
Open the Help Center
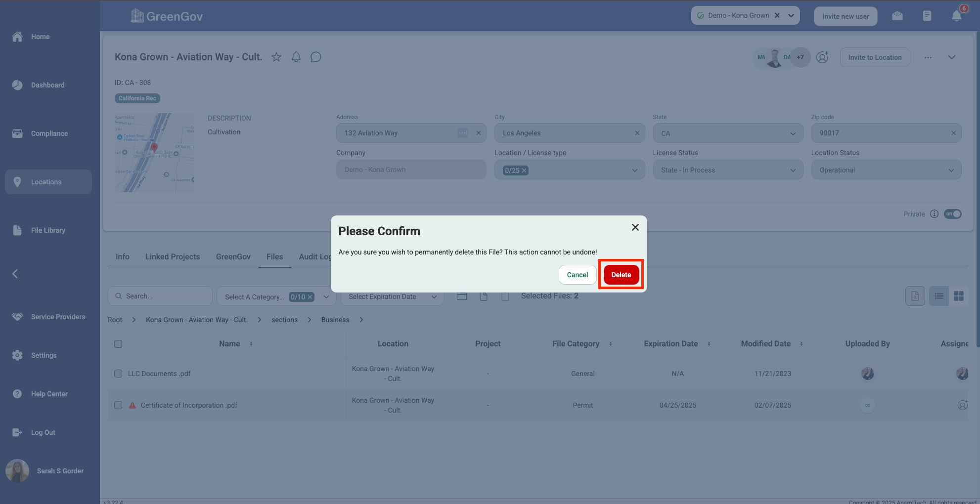[x=48, y=394]
